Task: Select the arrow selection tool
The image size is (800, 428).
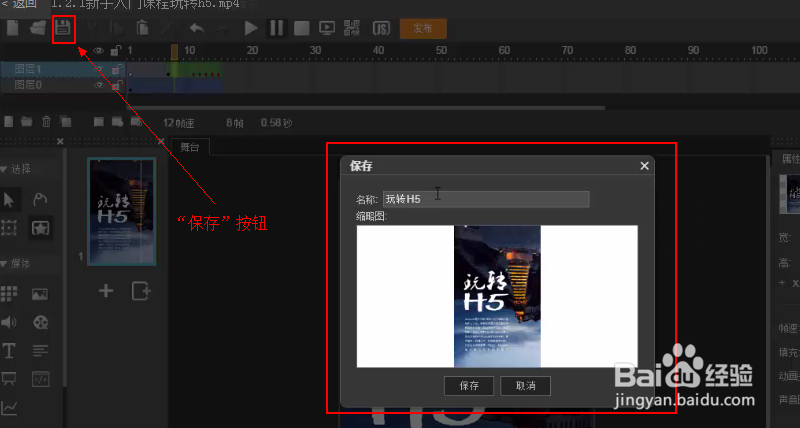Action: 9,200
